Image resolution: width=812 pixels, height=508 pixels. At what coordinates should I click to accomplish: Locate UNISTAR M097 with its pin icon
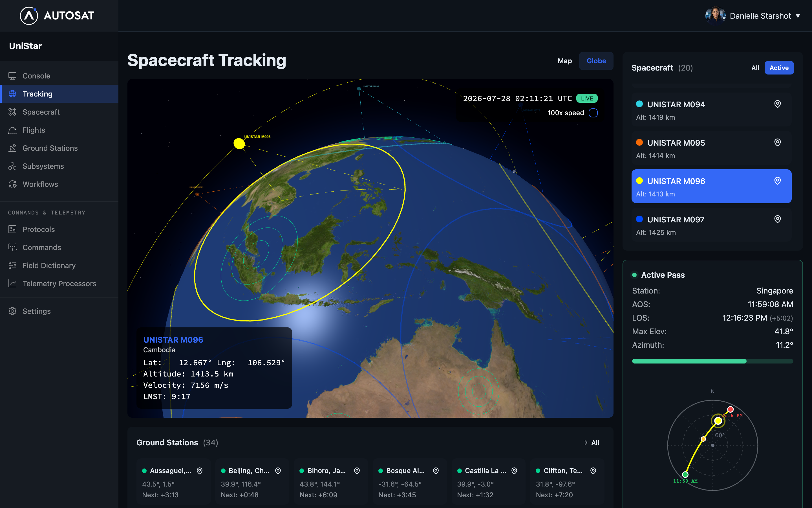point(777,219)
